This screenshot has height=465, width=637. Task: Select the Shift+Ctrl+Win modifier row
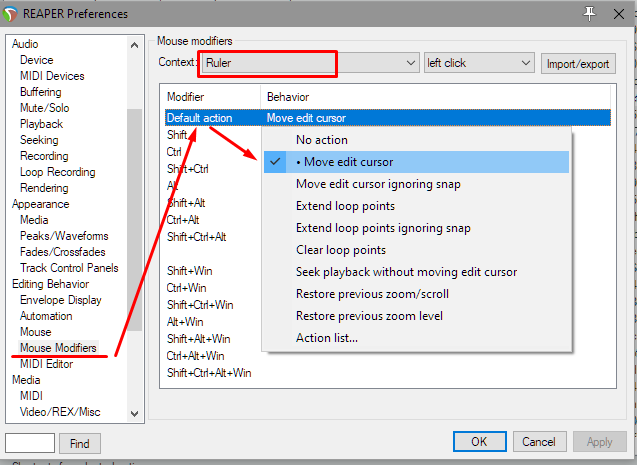(x=200, y=305)
